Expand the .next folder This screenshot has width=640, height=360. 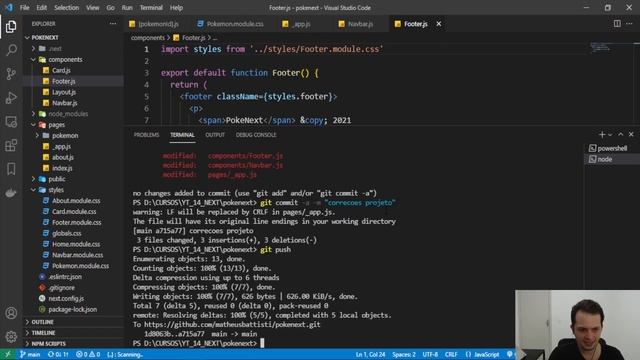coord(33,49)
